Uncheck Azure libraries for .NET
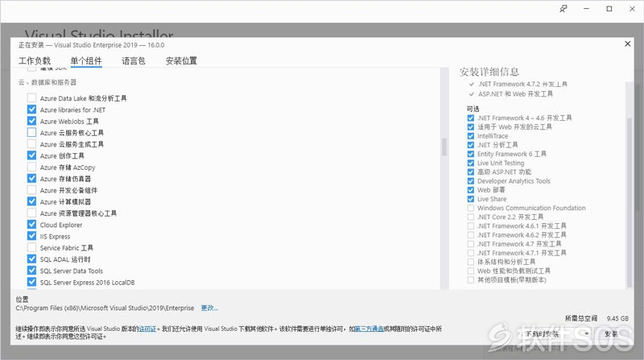This screenshot has height=360, width=644. tap(31, 110)
